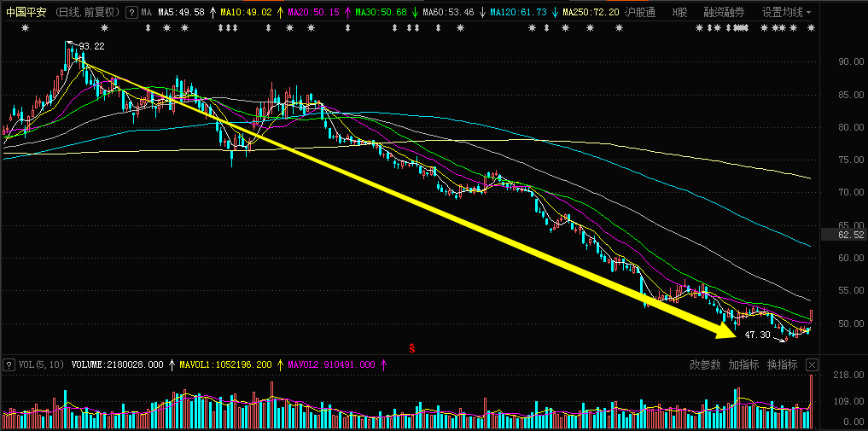Click the 中国平安 stock name
The height and width of the screenshot is (431, 868).
pyautogui.click(x=26, y=13)
